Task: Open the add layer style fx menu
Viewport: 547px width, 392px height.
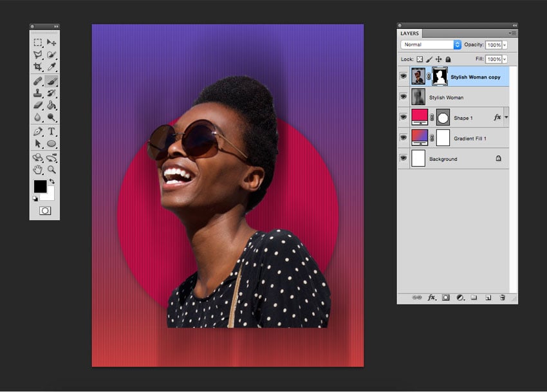Action: [432, 297]
